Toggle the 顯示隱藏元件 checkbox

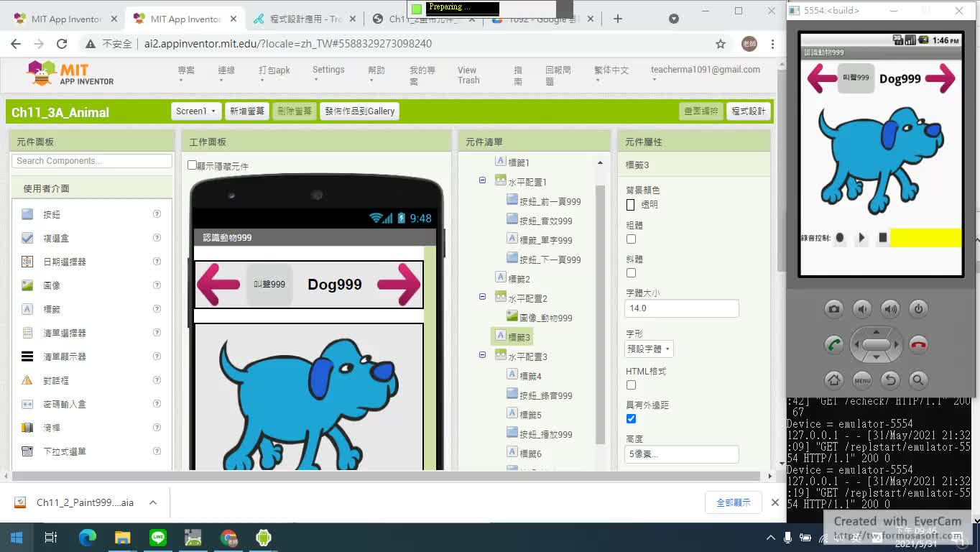(x=192, y=165)
